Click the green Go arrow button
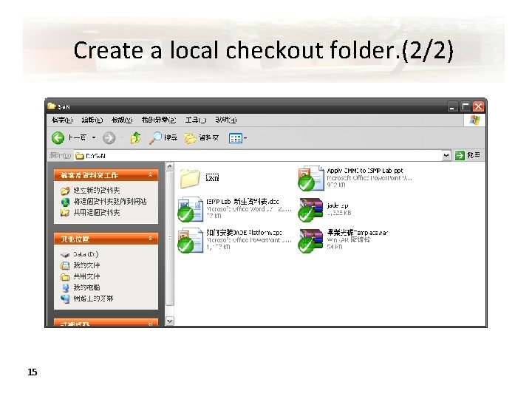532x399 pixels. pos(460,155)
